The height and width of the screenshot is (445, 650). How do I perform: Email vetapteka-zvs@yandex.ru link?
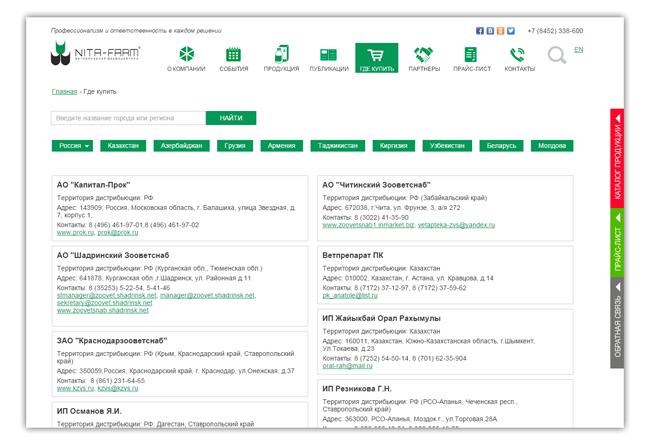point(456,225)
